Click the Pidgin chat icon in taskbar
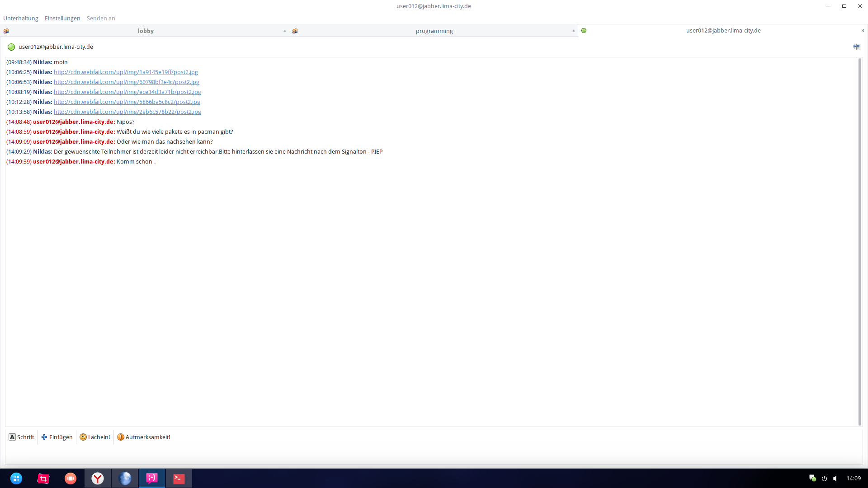Viewport: 868px width, 488px height. click(152, 478)
